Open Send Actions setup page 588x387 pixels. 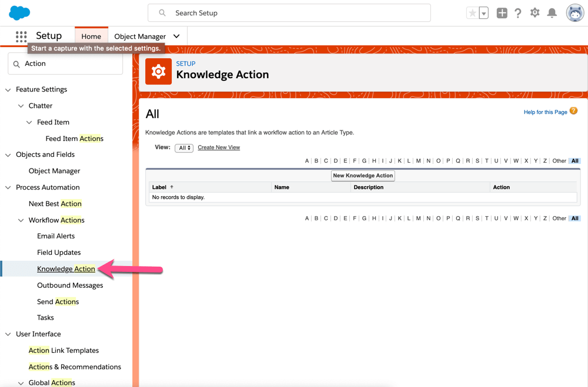coord(58,302)
